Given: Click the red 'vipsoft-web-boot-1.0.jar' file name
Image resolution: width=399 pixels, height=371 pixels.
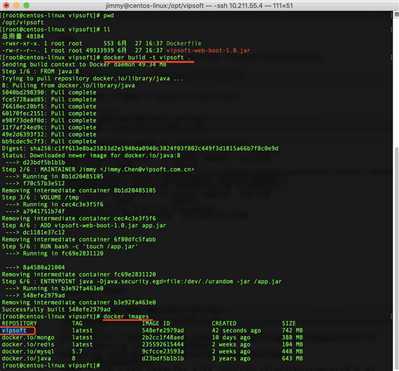Looking at the screenshot, I should click(208, 50).
